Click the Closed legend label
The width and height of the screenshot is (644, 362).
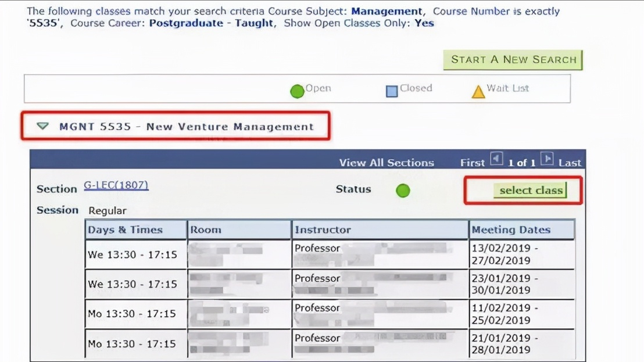416,88
